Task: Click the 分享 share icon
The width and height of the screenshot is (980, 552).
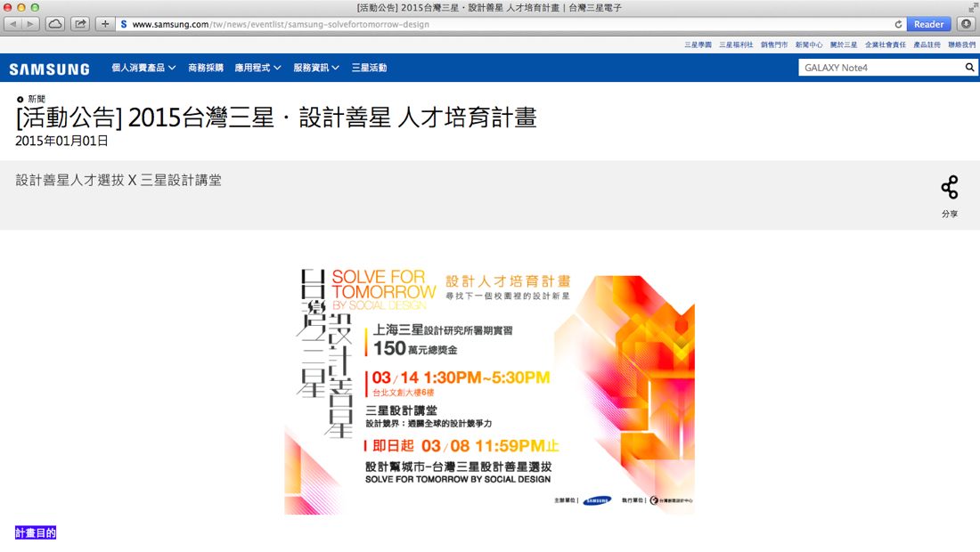Action: (950, 187)
